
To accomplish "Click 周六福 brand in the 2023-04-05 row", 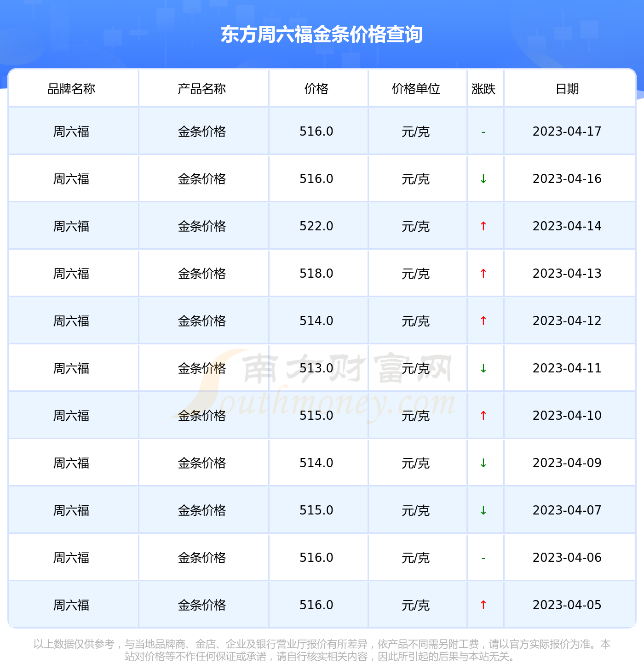I will 71,606.
